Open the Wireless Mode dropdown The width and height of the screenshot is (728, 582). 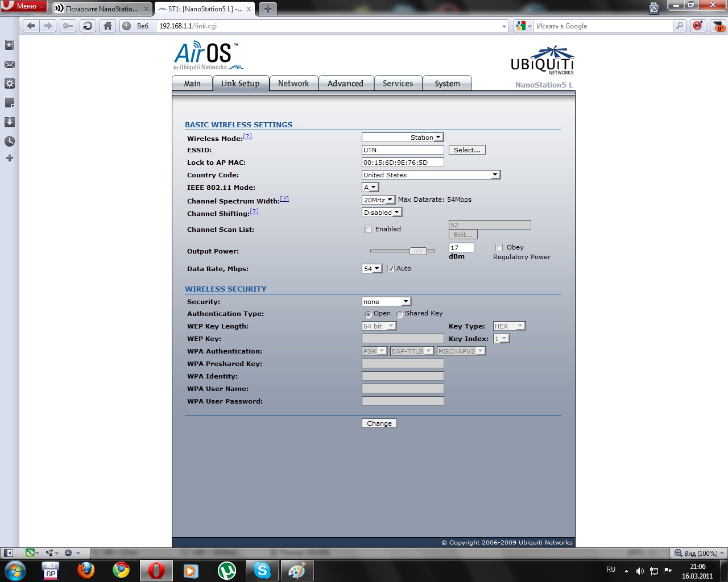pyautogui.click(x=403, y=138)
